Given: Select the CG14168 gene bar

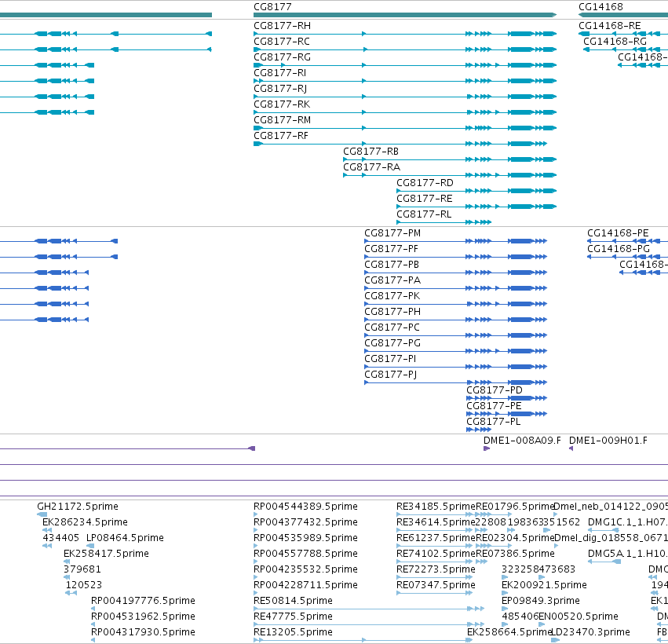Looking at the screenshot, I should (x=623, y=15).
